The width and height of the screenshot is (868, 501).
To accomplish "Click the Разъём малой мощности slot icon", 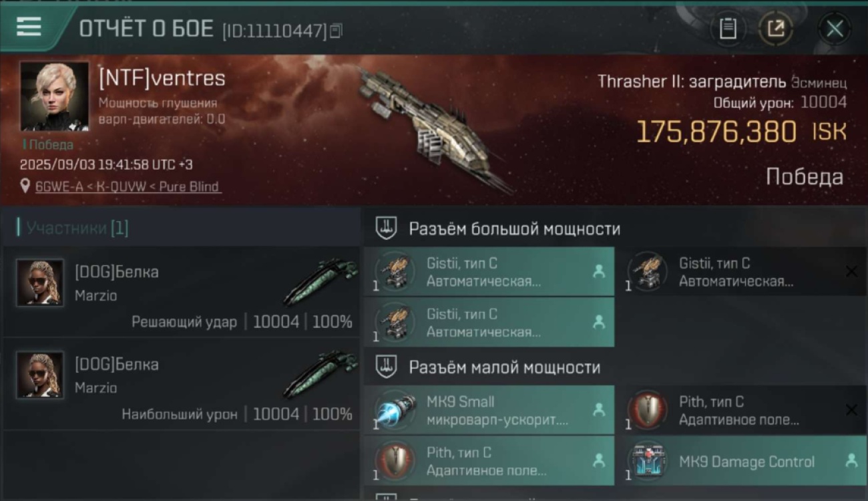I will pyautogui.click(x=386, y=367).
